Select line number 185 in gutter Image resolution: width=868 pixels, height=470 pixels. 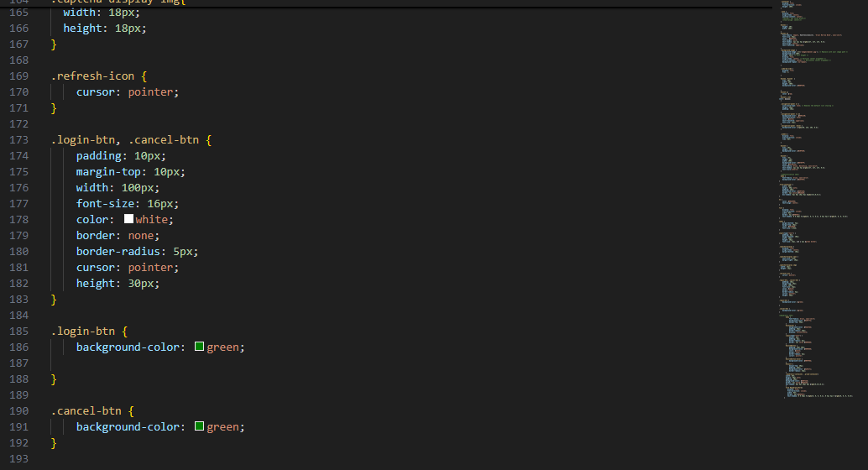coord(18,331)
